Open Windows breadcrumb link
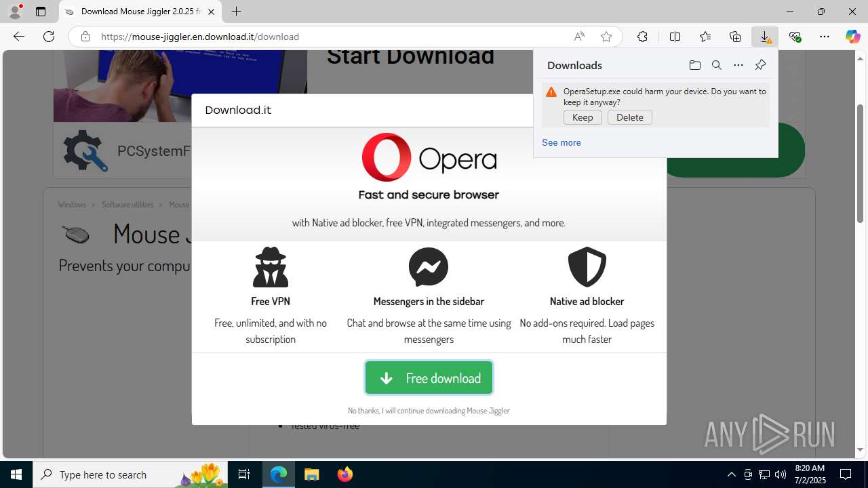This screenshot has width=868, height=488. coord(72,205)
